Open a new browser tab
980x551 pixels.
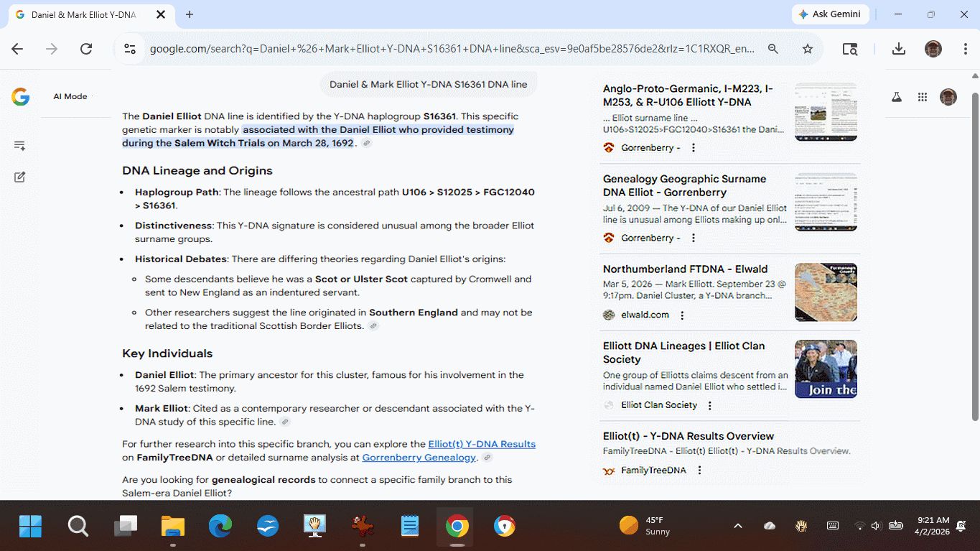pos(190,14)
